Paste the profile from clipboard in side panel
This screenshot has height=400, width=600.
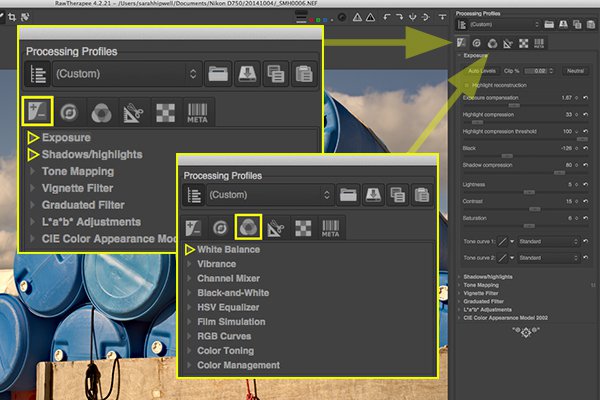point(591,25)
